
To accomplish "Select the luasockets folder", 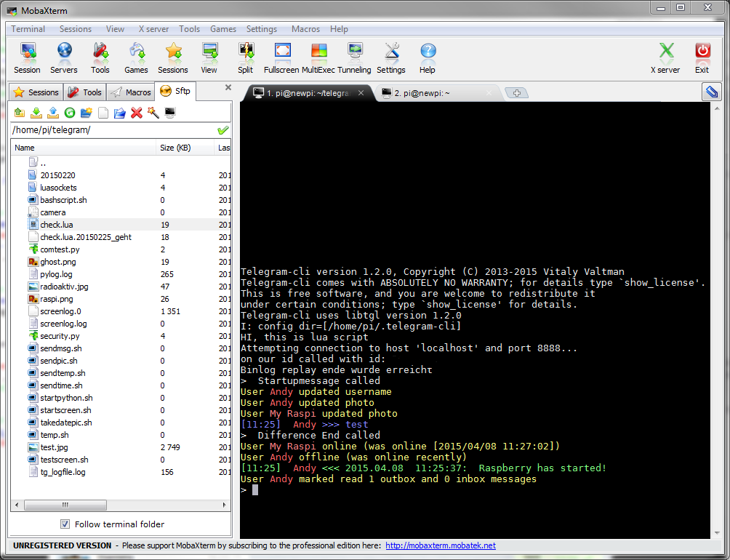I will tap(58, 188).
